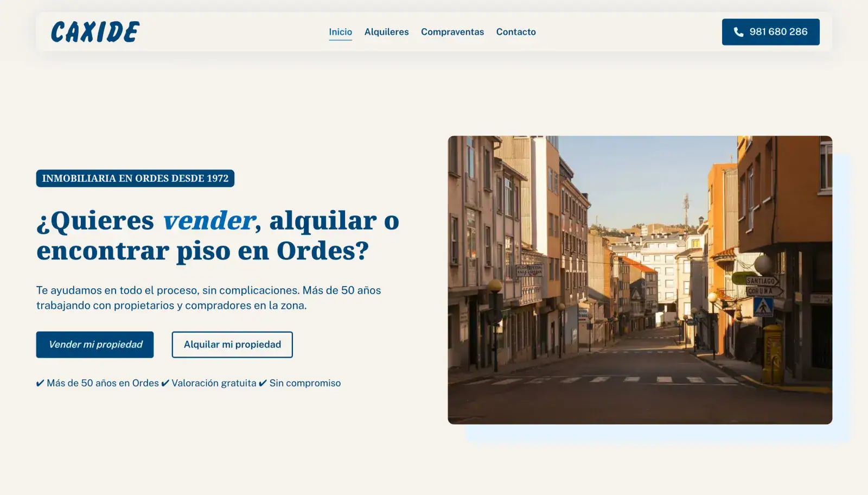868x495 pixels.
Task: Click the paragraph starting "Te ayudamos en todo"
Action: [208, 297]
